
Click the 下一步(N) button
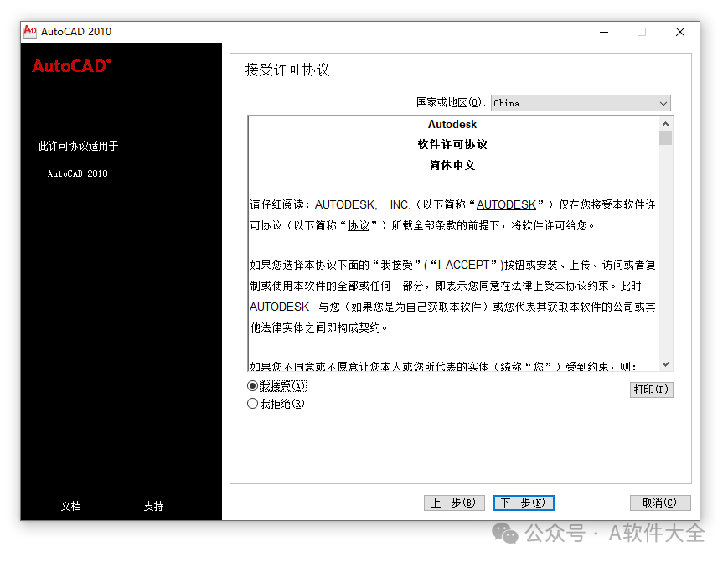524,503
